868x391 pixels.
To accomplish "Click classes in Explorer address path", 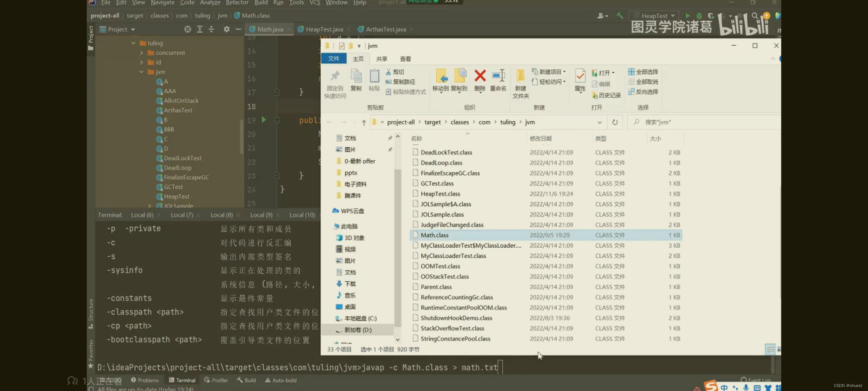I will point(460,122).
